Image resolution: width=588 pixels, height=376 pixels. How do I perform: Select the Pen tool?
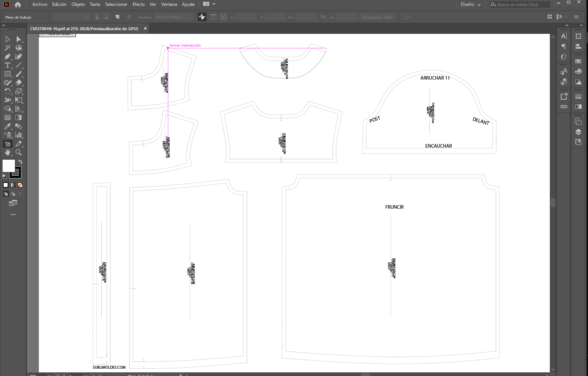(8, 56)
